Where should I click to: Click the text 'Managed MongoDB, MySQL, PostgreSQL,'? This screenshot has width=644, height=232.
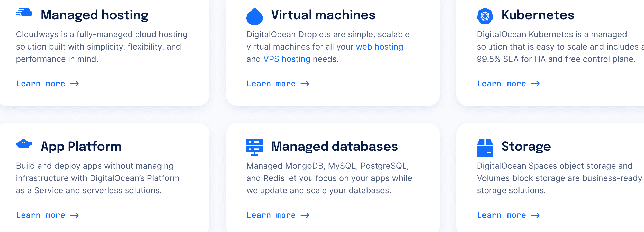click(328, 166)
